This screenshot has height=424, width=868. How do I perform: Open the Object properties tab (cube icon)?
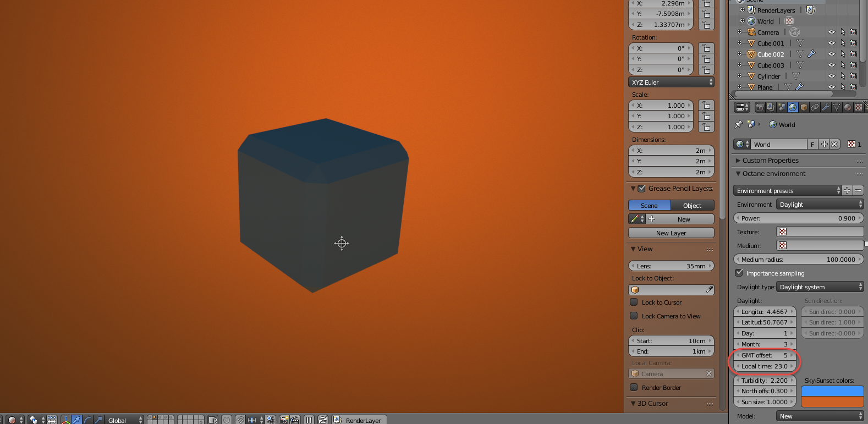(x=804, y=107)
